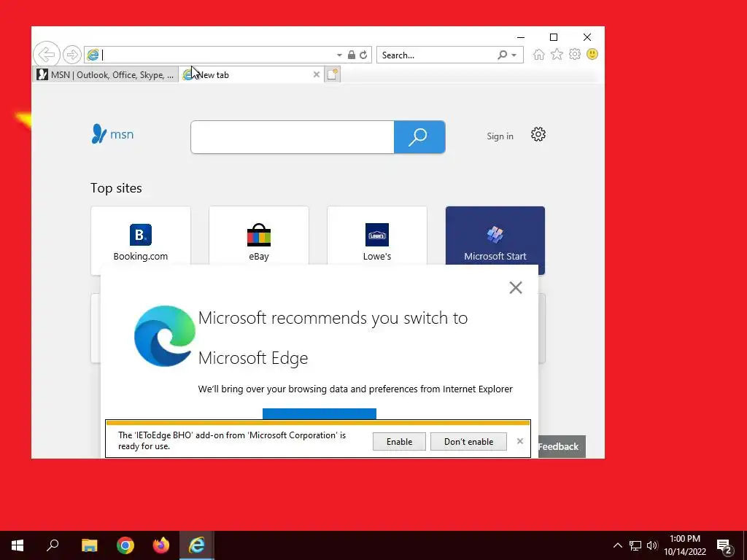
Task: Open a new blank tab button
Action: 333,75
